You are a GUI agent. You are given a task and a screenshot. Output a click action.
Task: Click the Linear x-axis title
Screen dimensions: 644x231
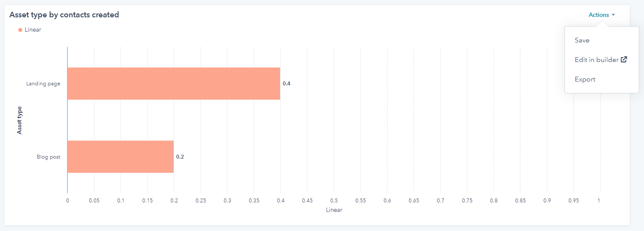334,210
